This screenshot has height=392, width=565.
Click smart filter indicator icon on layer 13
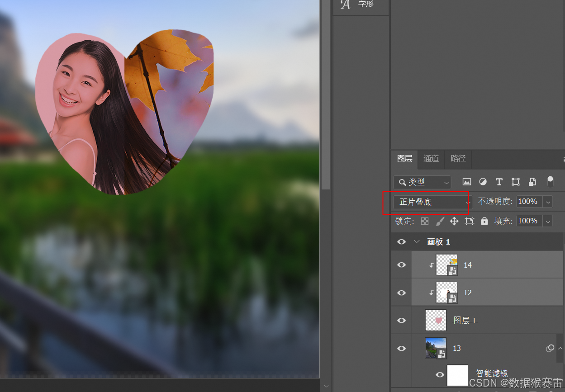[550, 348]
